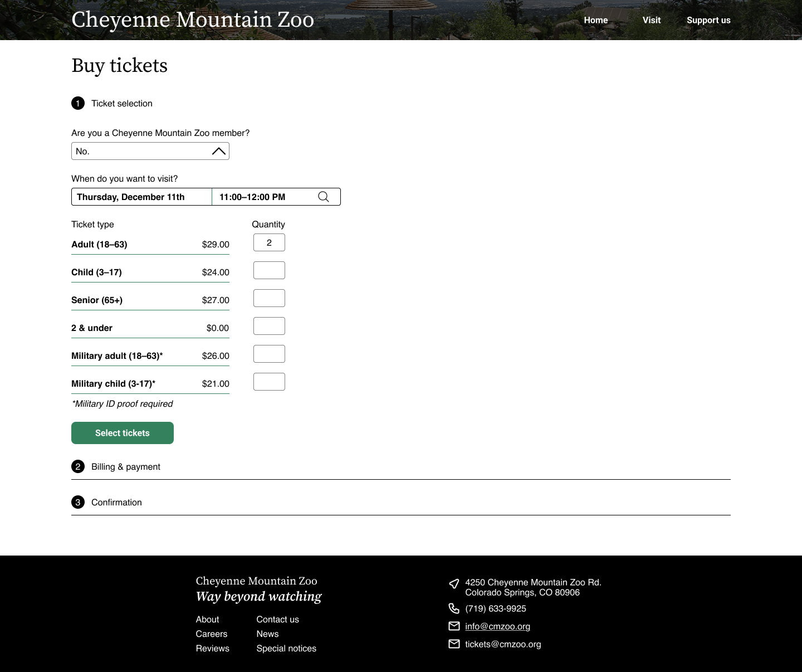Click the When do you want to visit? label
This screenshot has width=802, height=672.
pos(125,179)
